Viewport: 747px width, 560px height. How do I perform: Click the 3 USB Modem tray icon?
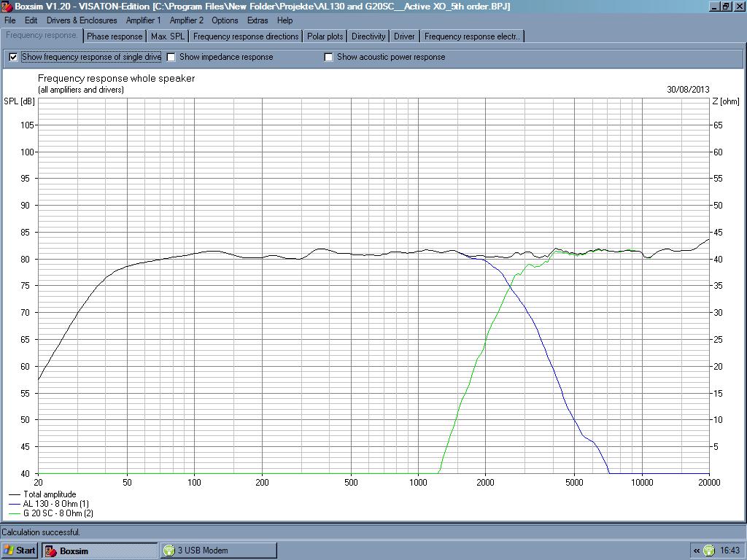[709, 551]
